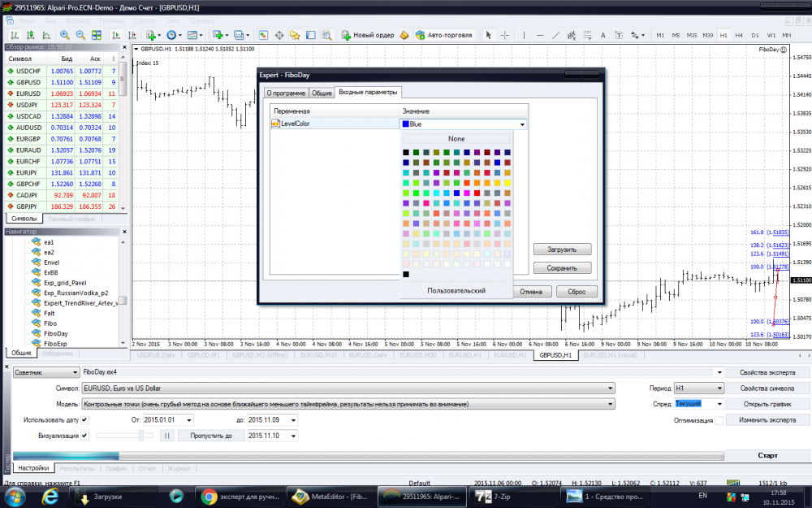Viewport: 812px width, 508px height.
Task: Pick None in the color palette
Action: [x=456, y=139]
